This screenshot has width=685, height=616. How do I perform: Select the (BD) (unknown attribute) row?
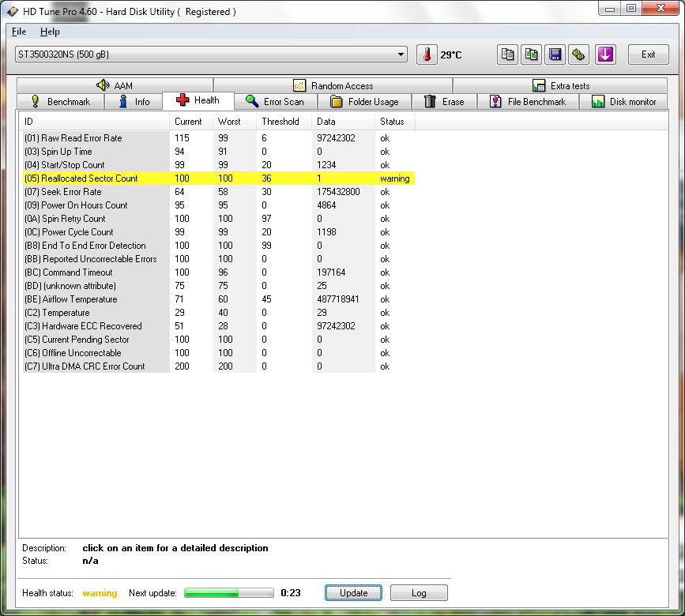[x=218, y=286]
